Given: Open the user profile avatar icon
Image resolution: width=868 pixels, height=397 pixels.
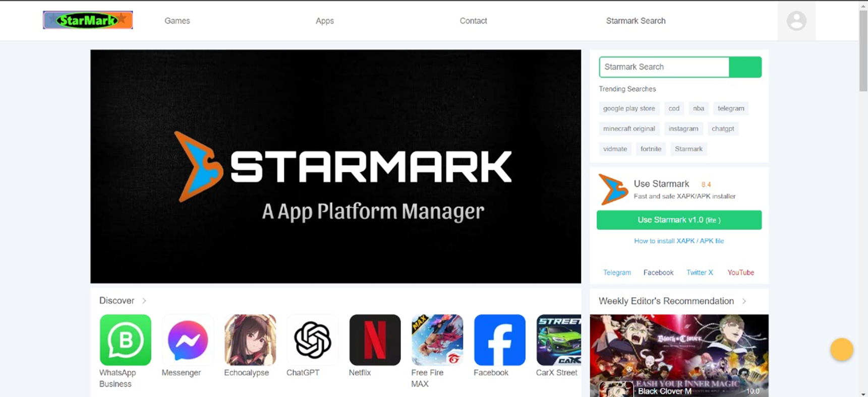Looking at the screenshot, I should pos(796,21).
